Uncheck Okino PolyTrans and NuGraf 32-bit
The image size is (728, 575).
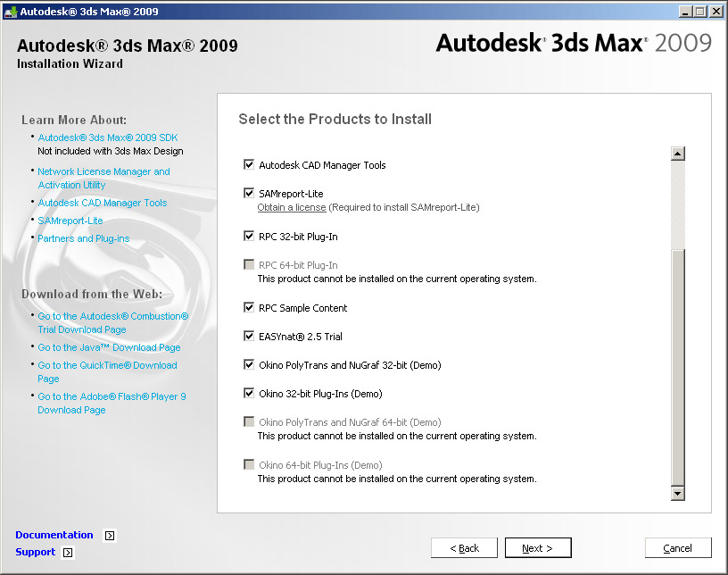[x=248, y=364]
